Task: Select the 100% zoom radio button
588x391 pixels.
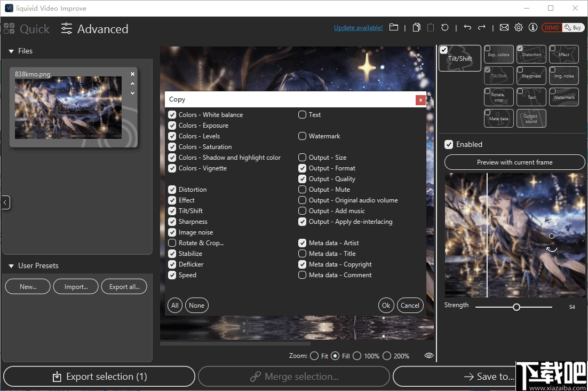Action: pyautogui.click(x=356, y=355)
